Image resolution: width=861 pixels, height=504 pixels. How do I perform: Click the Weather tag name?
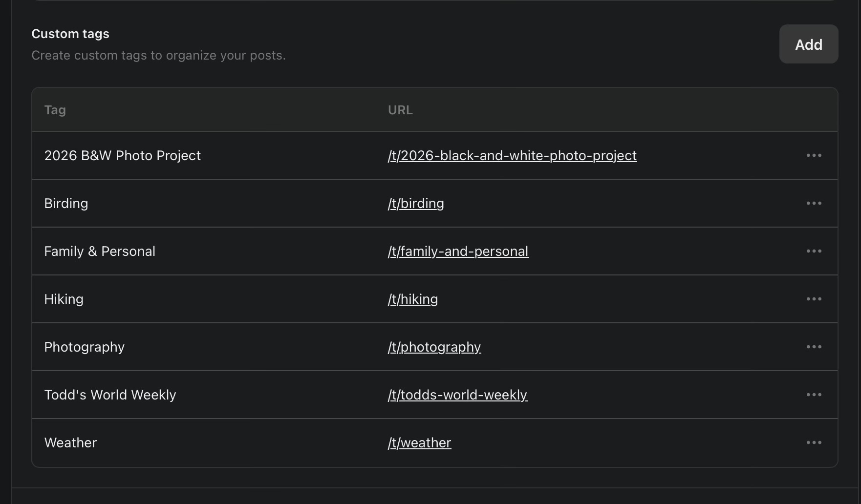(x=70, y=442)
